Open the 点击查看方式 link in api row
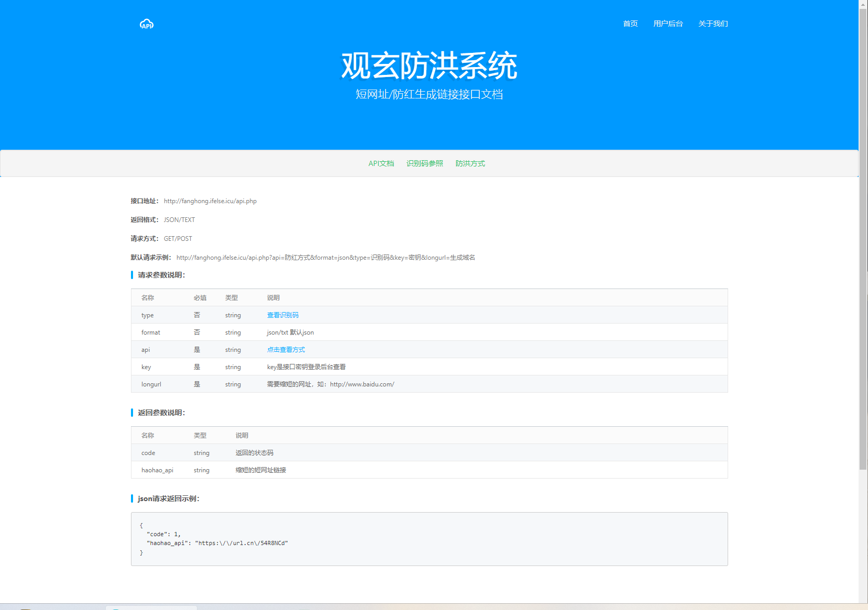Image resolution: width=868 pixels, height=610 pixels. pos(285,350)
